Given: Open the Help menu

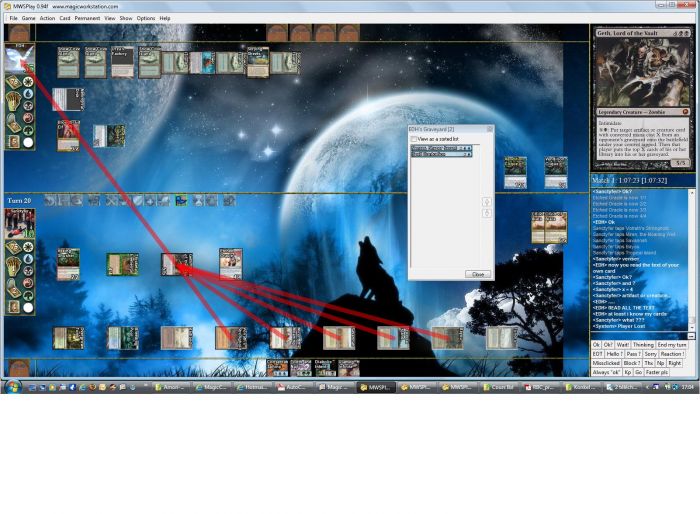Looking at the screenshot, I should pos(165,18).
